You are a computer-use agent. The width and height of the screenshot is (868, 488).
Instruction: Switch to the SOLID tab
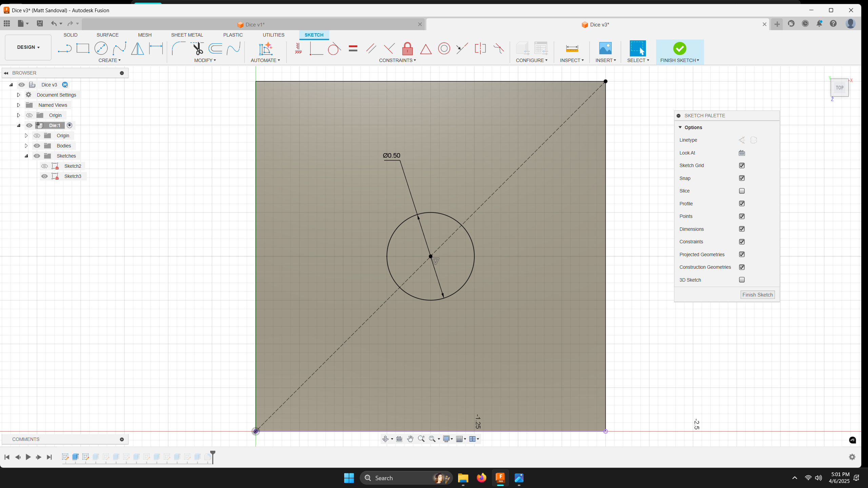pyautogui.click(x=71, y=35)
